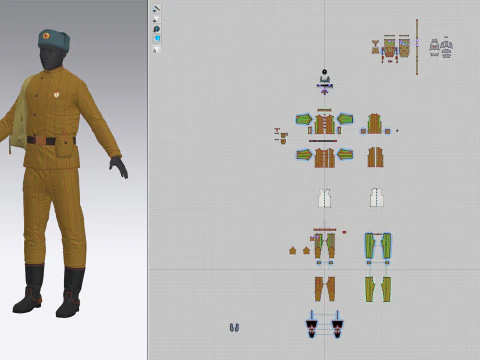Select the long dark belt strip pattern
The image size is (480, 360).
[323, 141]
